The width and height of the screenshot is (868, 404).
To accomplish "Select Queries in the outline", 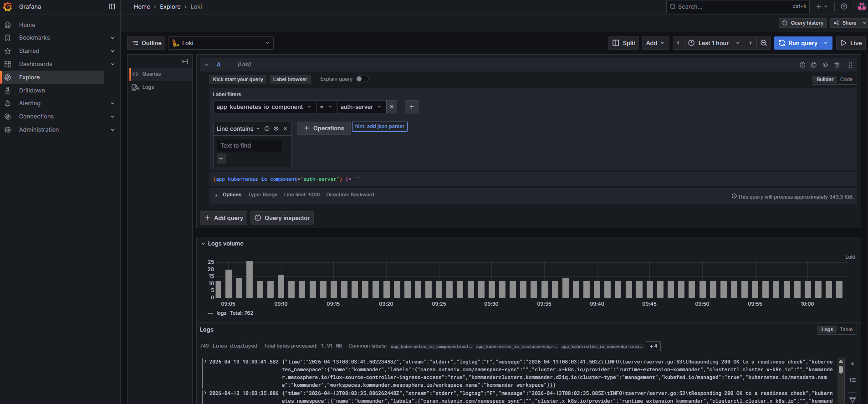I will pyautogui.click(x=161, y=74).
